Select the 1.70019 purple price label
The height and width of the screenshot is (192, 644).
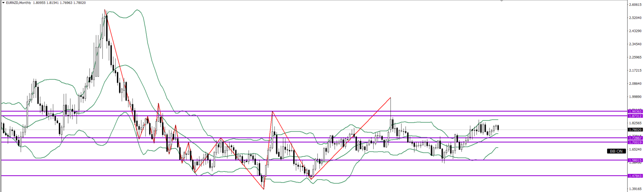coord(635,142)
